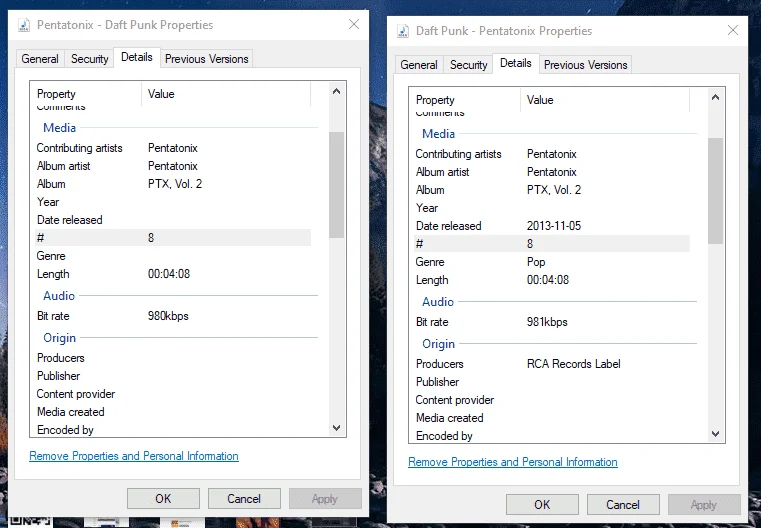The width and height of the screenshot is (761, 528).
Task: Click the Pop genre value
Action: pyautogui.click(x=536, y=262)
